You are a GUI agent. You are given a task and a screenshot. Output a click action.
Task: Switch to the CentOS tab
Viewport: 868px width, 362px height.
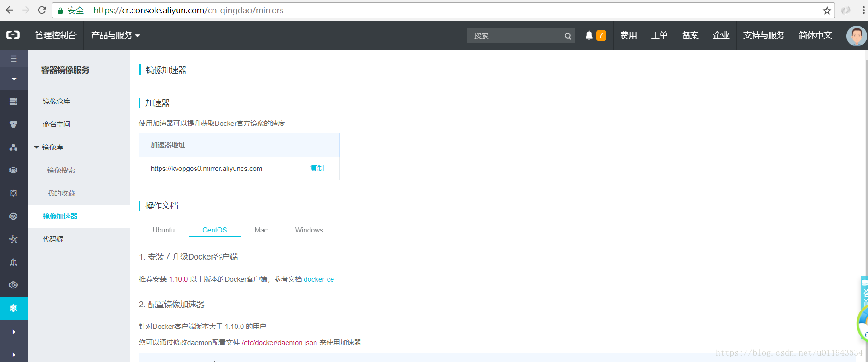(x=215, y=230)
